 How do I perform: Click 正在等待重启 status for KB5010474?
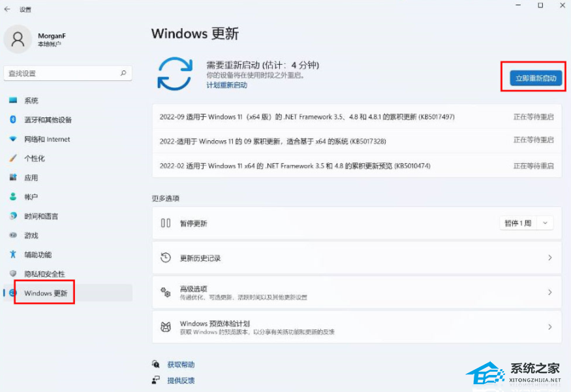click(x=534, y=166)
